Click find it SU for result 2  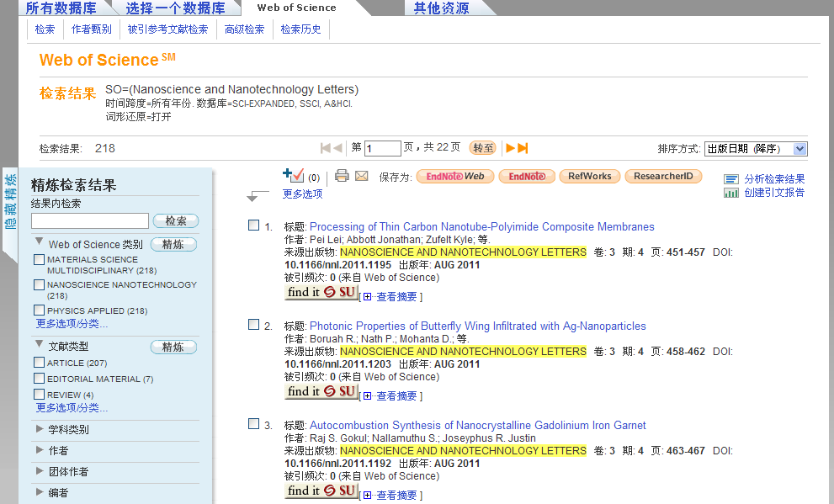[321, 392]
